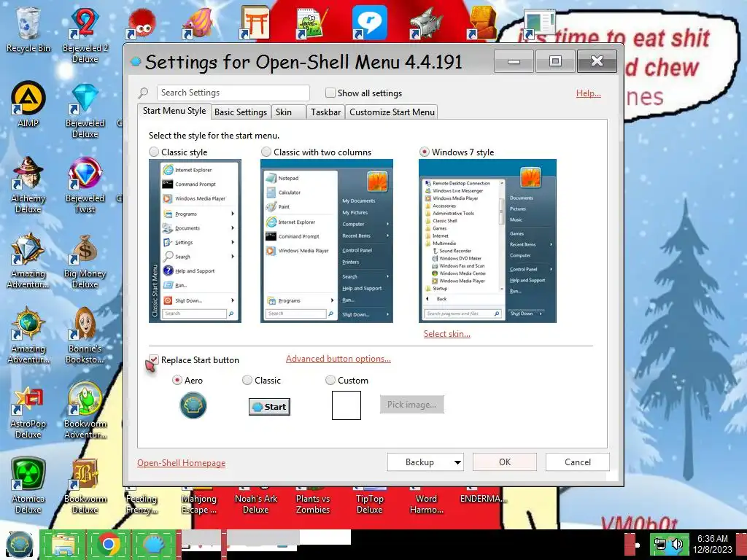Click the Classic style preview thumbnail
The image size is (747, 560).
pyautogui.click(x=195, y=241)
